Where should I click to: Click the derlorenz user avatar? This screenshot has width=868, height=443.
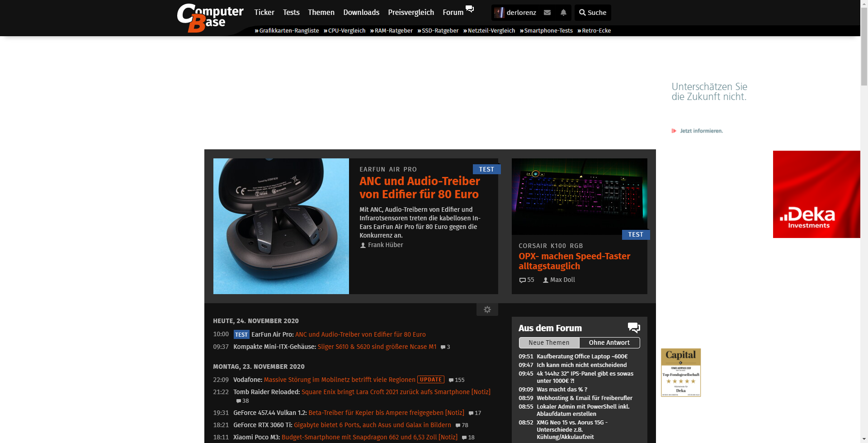click(499, 13)
